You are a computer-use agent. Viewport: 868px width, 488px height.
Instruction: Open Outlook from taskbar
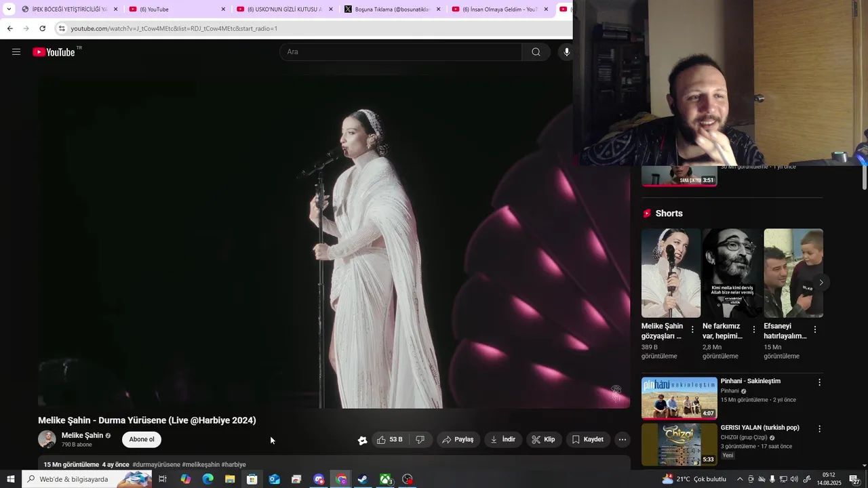(x=274, y=479)
